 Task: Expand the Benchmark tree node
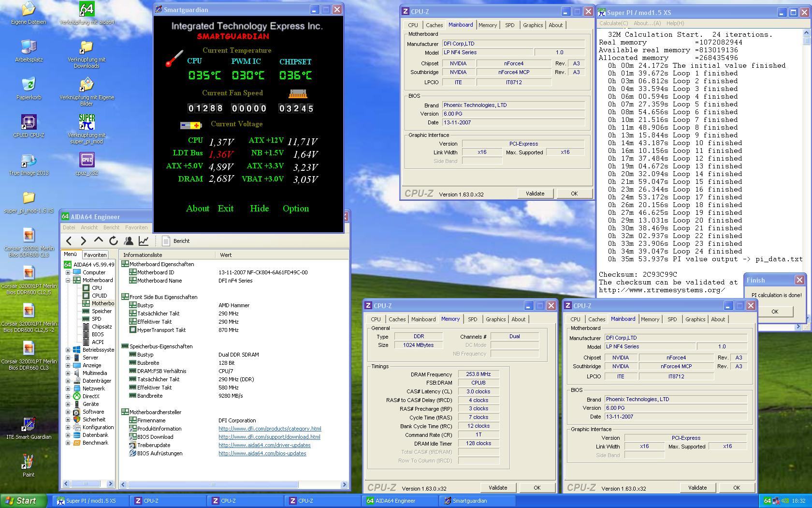68,443
